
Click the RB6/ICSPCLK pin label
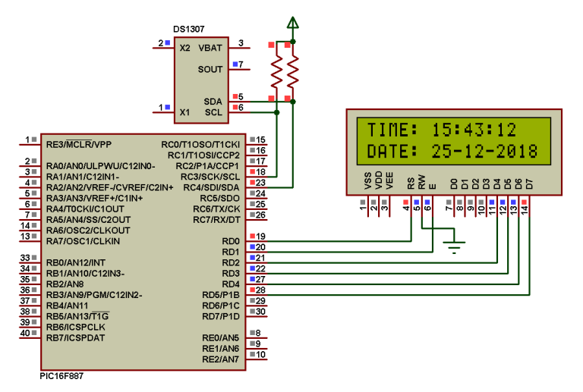[75, 327]
